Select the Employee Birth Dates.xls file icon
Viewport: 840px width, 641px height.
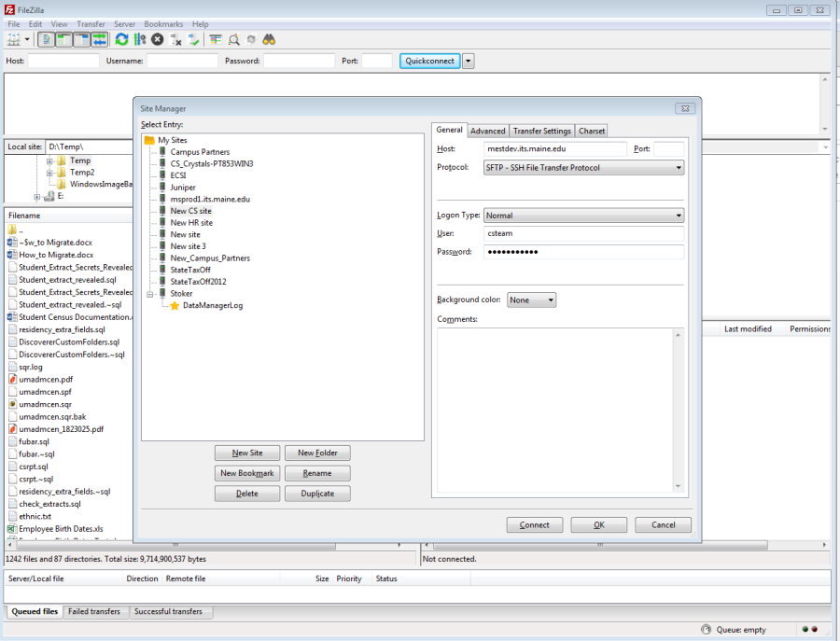point(12,528)
